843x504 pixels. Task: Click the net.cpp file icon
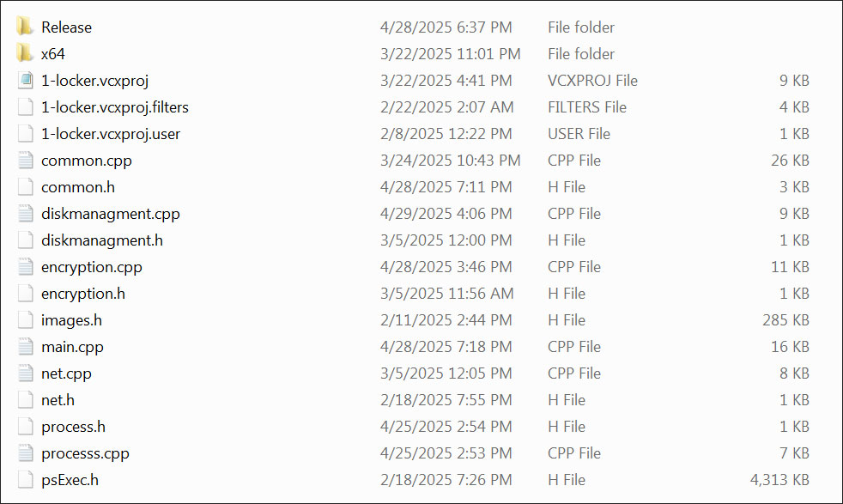pos(25,373)
